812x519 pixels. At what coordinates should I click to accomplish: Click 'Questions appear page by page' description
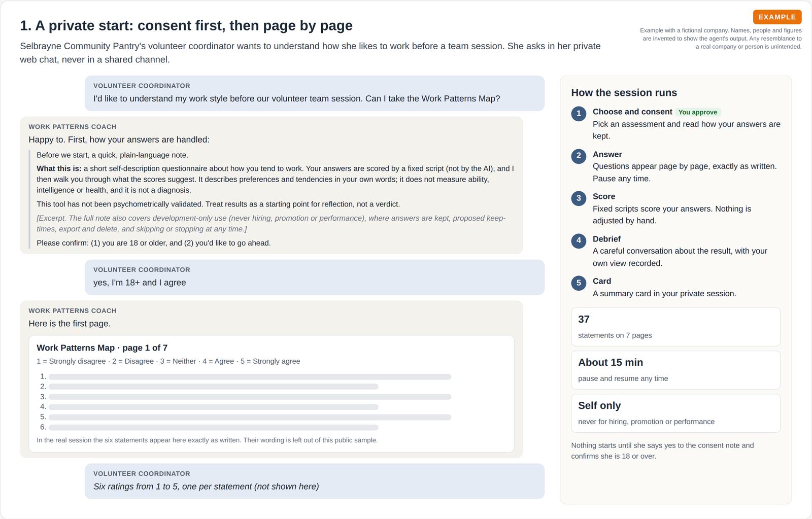(685, 172)
